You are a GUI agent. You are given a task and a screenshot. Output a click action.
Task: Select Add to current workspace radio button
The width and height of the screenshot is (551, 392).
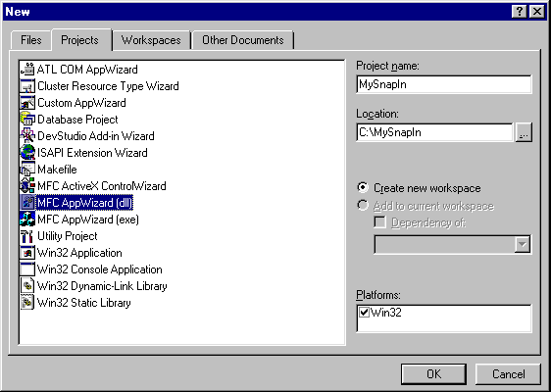tap(363, 205)
